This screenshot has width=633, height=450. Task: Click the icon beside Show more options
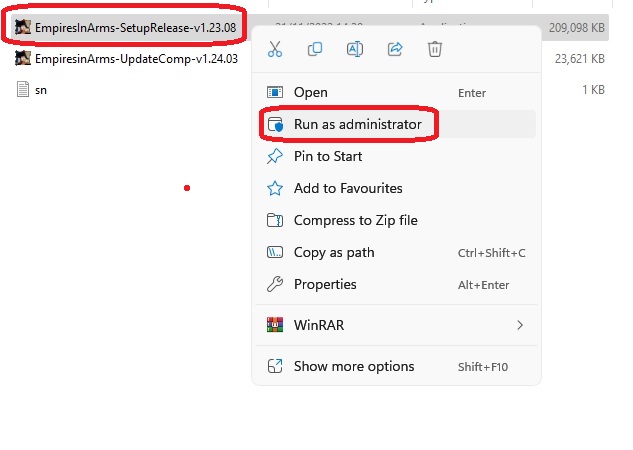275,366
